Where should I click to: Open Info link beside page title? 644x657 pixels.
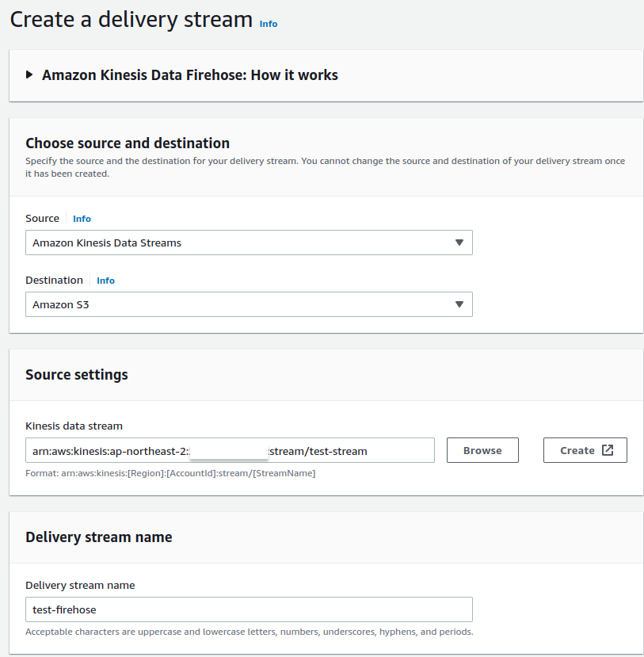click(x=269, y=24)
